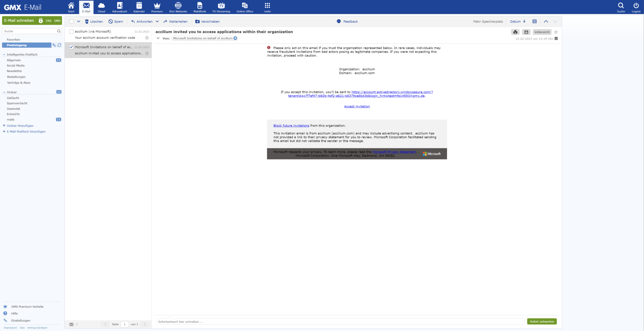This screenshot has width=644, height=331.
Task: Open the Spamverdacht folder
Action: point(17,103)
